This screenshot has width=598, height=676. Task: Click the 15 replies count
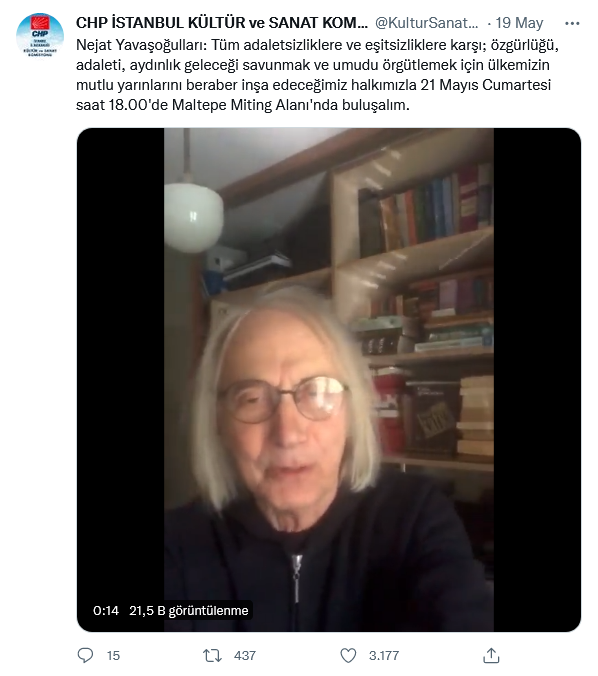113,656
